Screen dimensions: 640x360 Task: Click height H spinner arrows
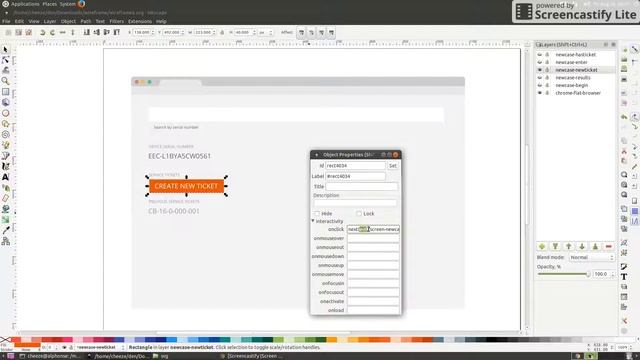point(254,32)
